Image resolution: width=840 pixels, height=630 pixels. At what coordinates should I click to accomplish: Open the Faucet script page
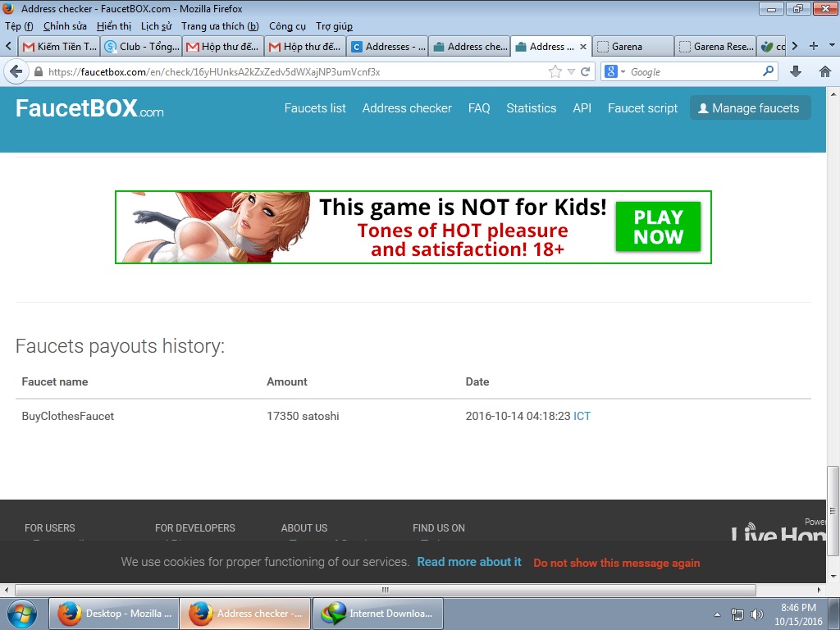pos(642,108)
